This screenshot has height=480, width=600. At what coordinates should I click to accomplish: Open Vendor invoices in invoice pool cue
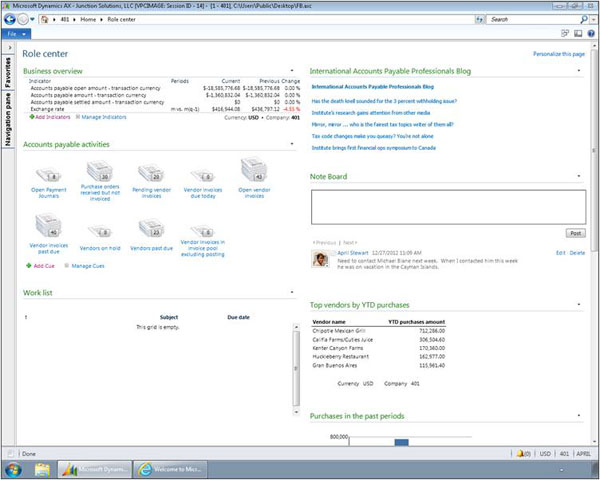[203, 241]
